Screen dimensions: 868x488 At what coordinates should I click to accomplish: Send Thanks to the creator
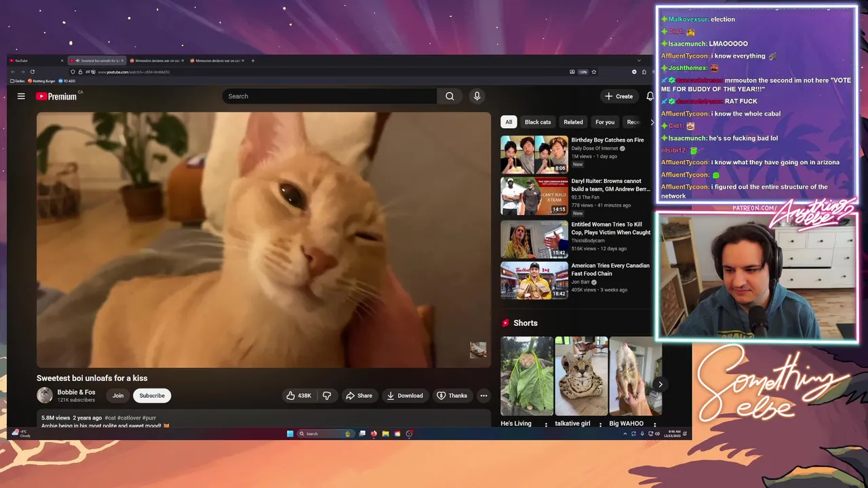point(452,396)
